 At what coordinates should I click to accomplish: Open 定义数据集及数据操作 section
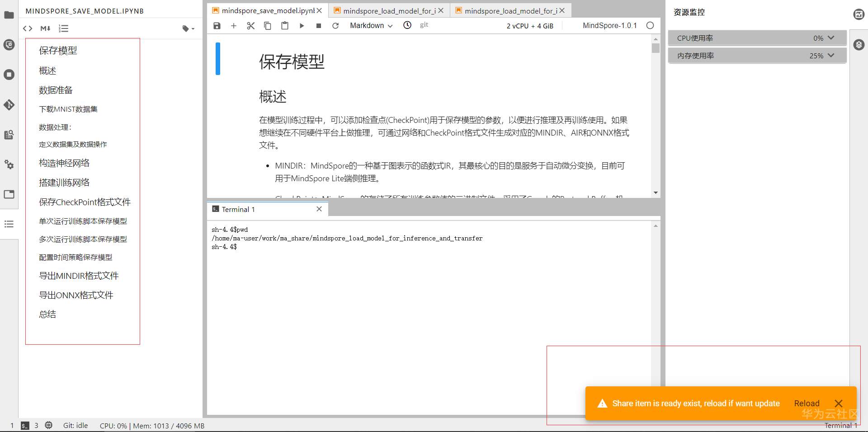[x=73, y=145]
